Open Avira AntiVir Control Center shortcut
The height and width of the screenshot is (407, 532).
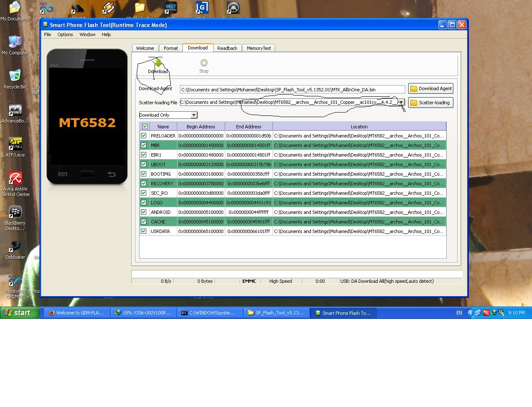[x=15, y=178]
